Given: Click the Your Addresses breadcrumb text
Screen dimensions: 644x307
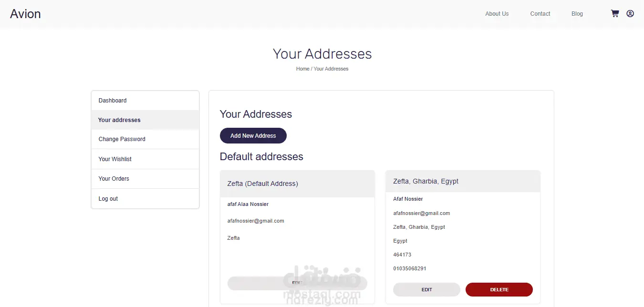Looking at the screenshot, I should tap(331, 69).
